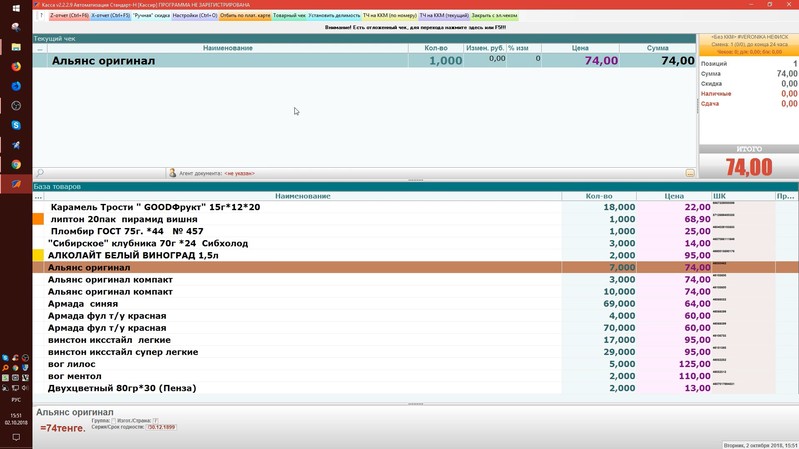The image size is (799, 449).
Task: Click the orange color marker on липтон row
Action: 38,219
